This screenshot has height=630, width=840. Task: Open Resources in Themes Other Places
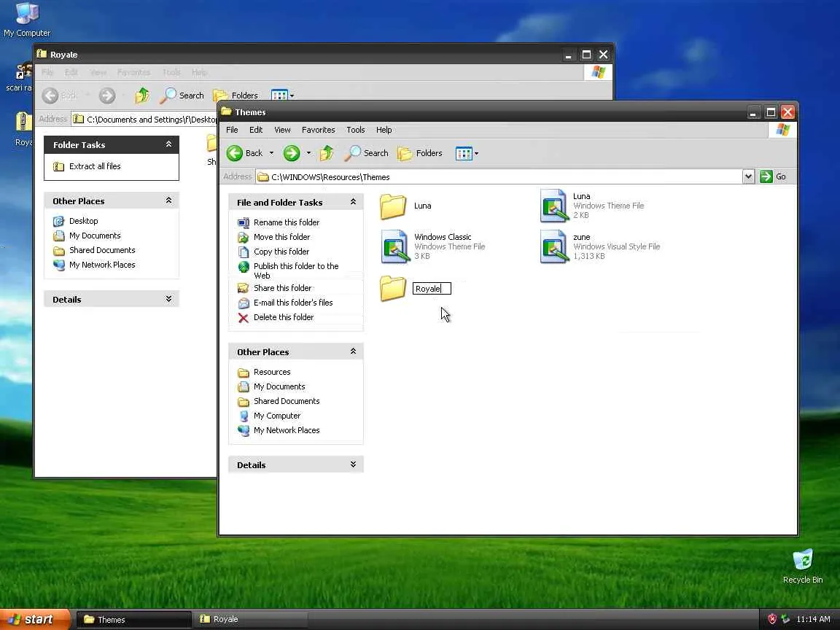[x=271, y=372]
